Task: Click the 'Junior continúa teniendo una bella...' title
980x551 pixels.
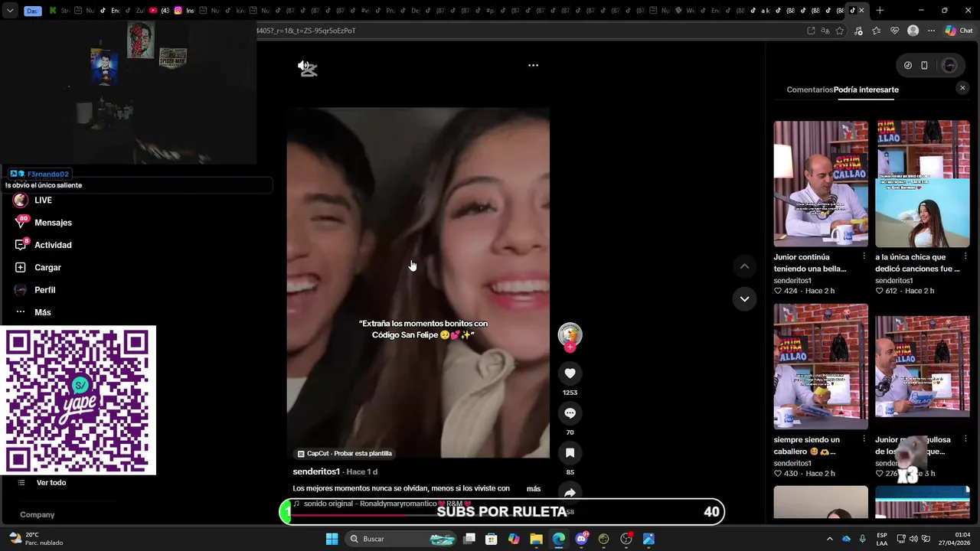Action: (809, 262)
